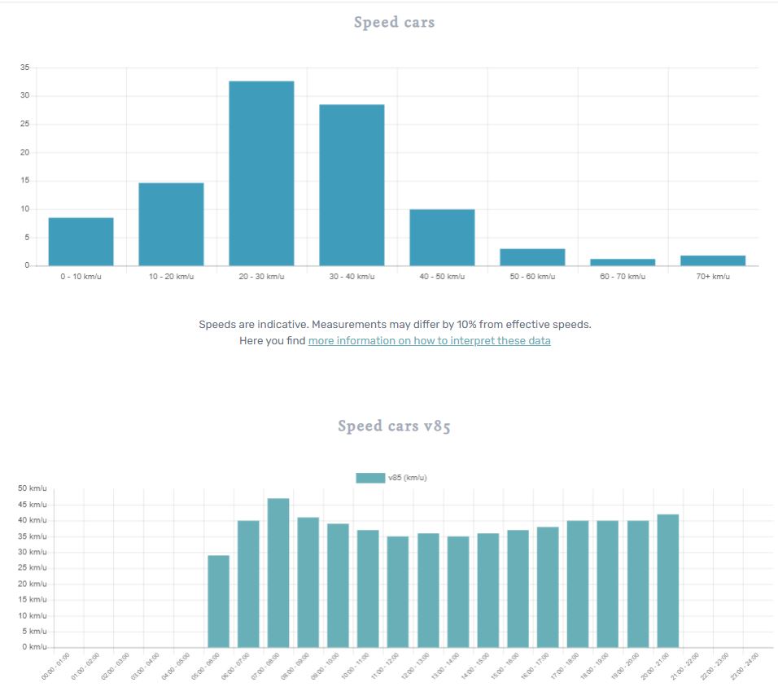
Task: Click the 23:00 - 24:00 time axis label
Action: click(x=745, y=666)
